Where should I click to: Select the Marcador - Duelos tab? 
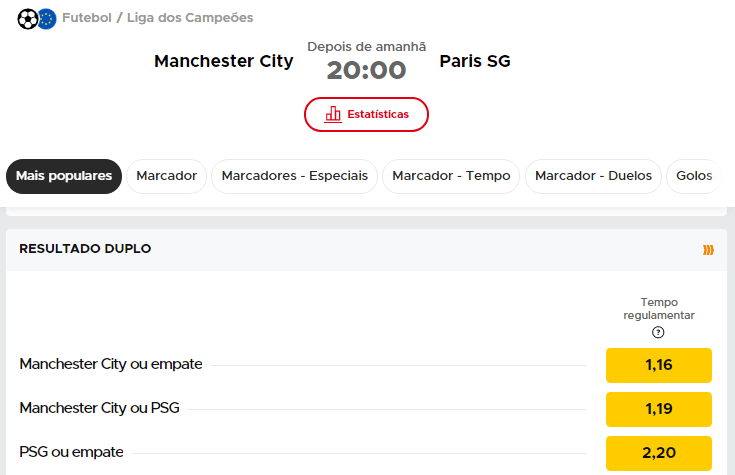pos(593,176)
